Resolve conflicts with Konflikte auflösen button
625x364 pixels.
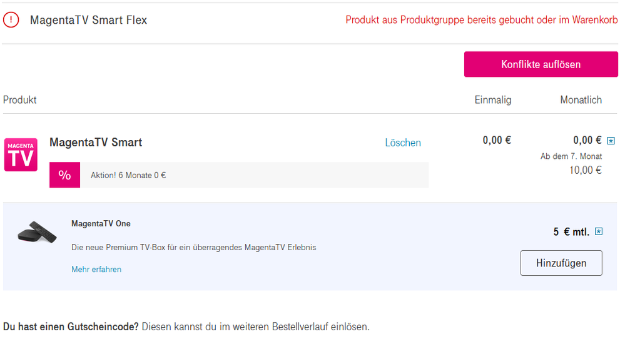[541, 64]
